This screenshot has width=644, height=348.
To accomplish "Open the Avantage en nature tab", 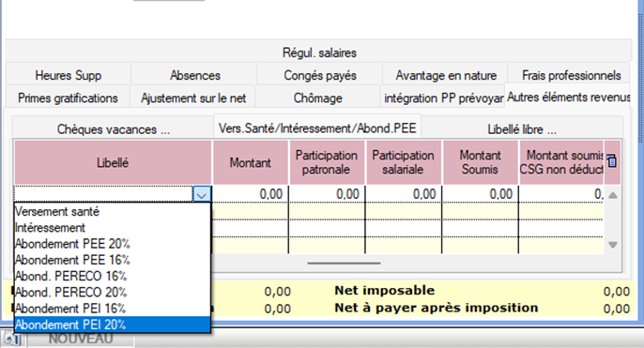I will (446, 75).
